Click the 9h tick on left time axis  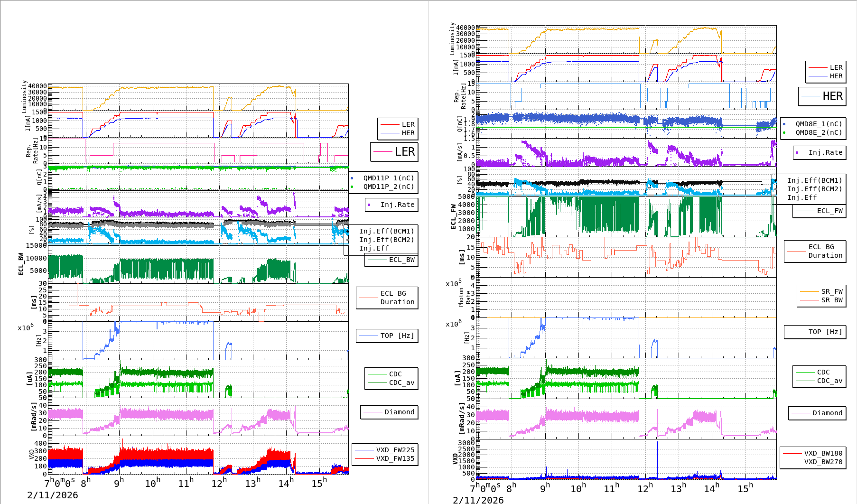(x=119, y=483)
